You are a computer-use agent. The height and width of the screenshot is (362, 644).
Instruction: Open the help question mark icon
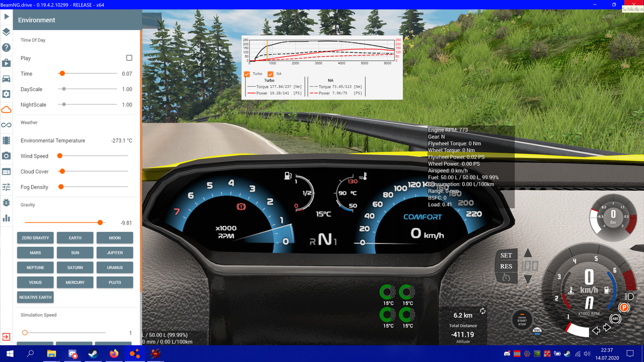pos(7,48)
